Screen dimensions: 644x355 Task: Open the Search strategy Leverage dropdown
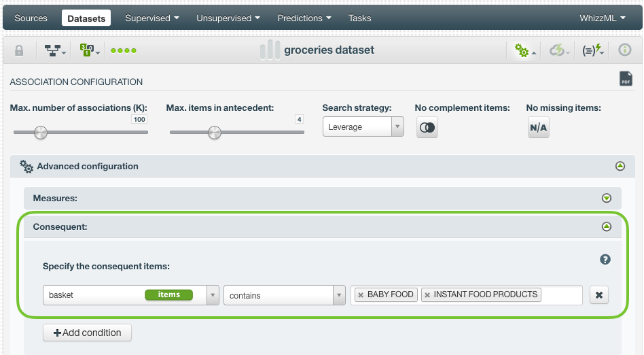pos(363,126)
